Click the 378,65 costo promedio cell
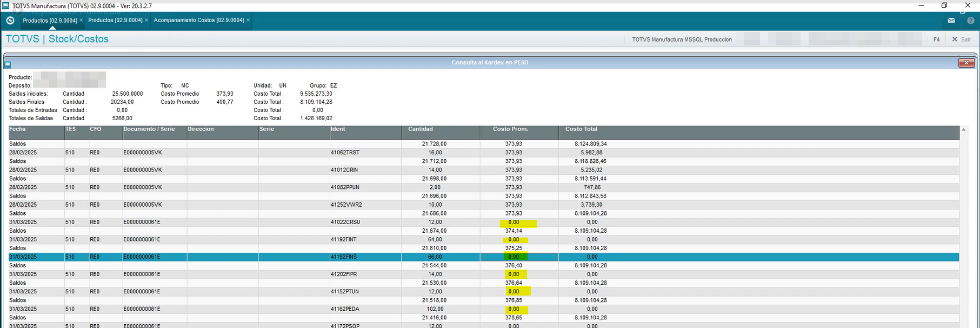Image resolution: width=980 pixels, height=328 pixels. (x=514, y=318)
